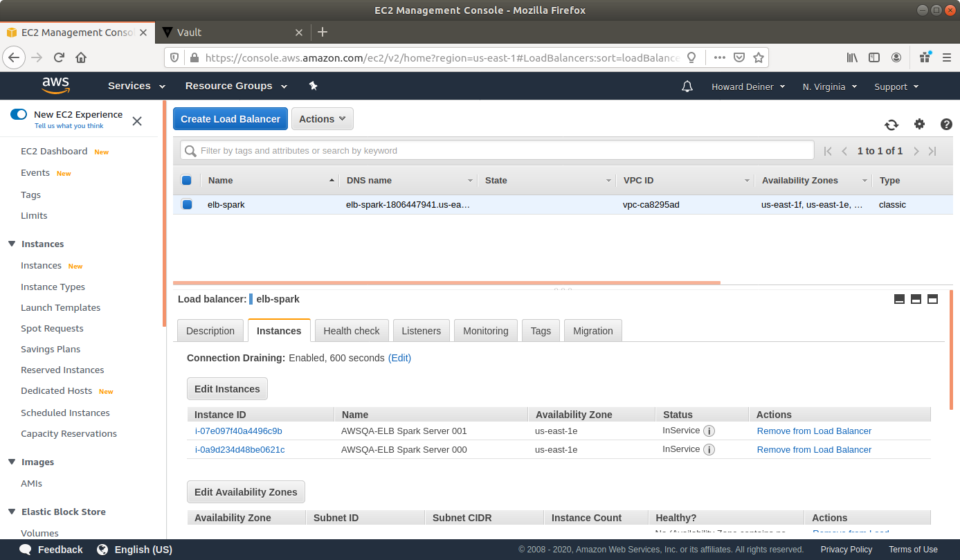Open the Firefox hamburger menu
The image size is (960, 560).
click(x=947, y=57)
